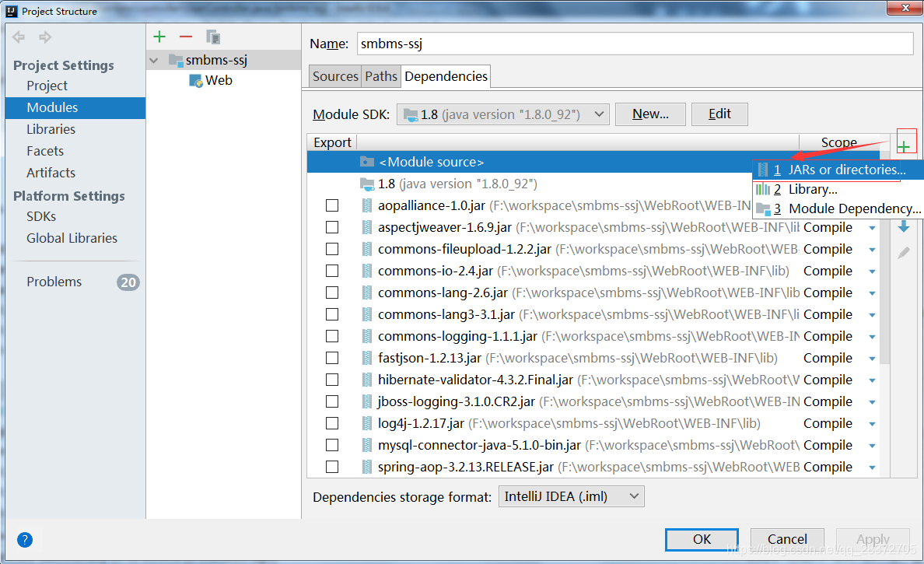Screen dimensions: 924x564
Task: Open scope dropdown for log4j-1.2.17.jar
Action: coord(872,424)
